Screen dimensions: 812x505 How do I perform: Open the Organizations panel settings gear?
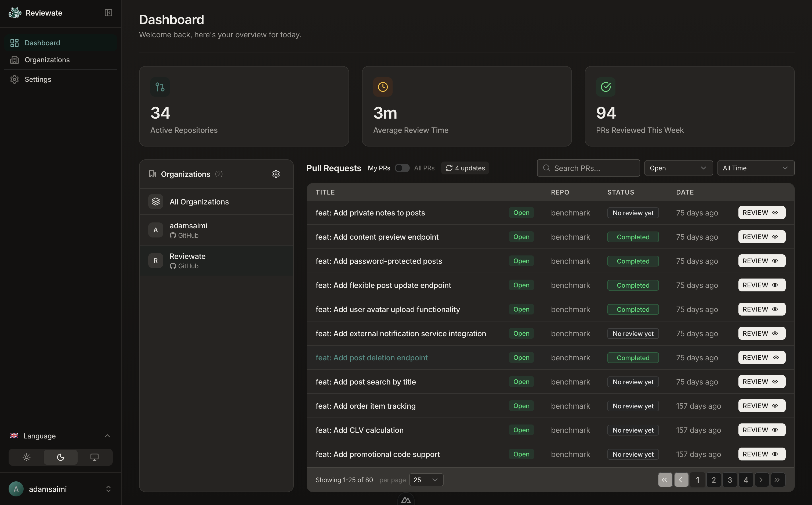click(276, 174)
